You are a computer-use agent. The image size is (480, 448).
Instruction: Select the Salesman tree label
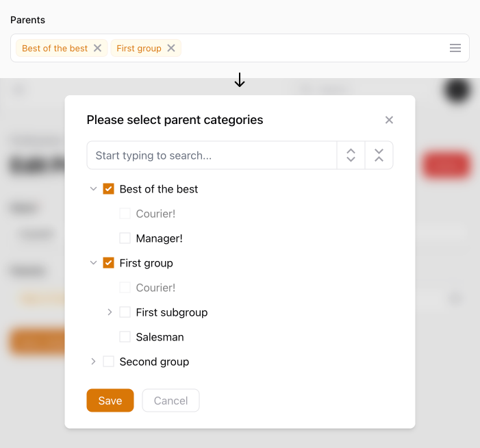pos(160,337)
